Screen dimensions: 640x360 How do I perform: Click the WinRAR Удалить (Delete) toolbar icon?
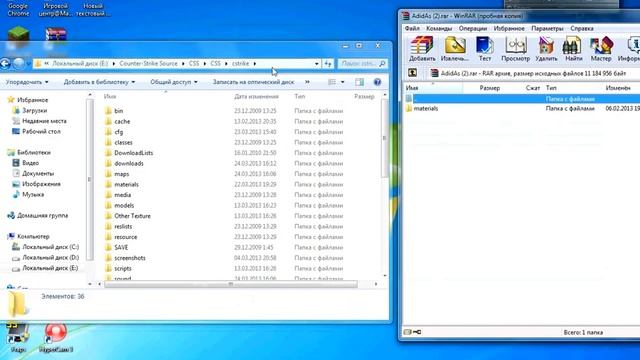pos(546,49)
